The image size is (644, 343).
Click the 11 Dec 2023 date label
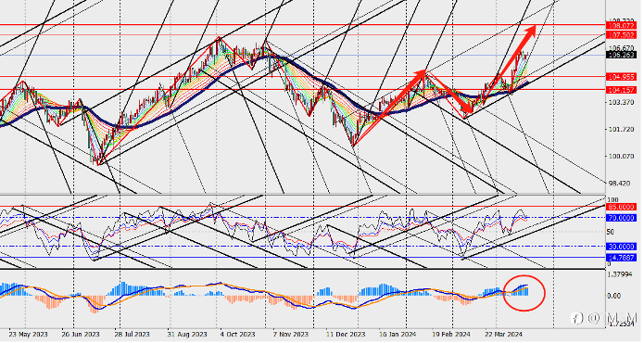(x=346, y=335)
